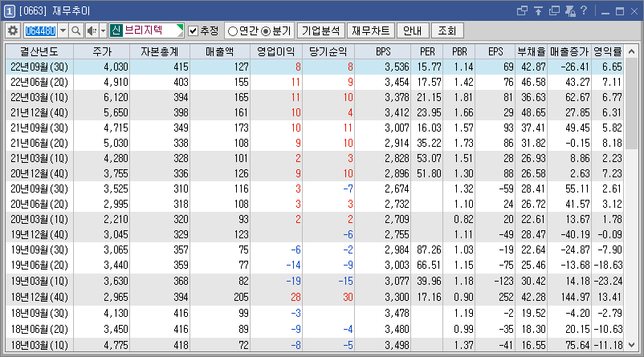Select the 18년06월(2Q) row
644x357 pixels.
point(314,329)
